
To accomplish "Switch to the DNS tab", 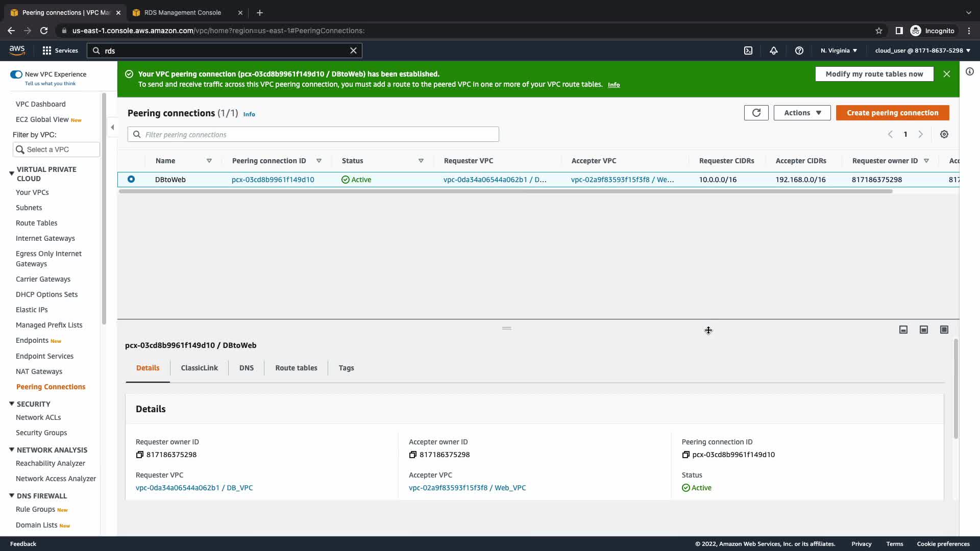I will tap(246, 368).
